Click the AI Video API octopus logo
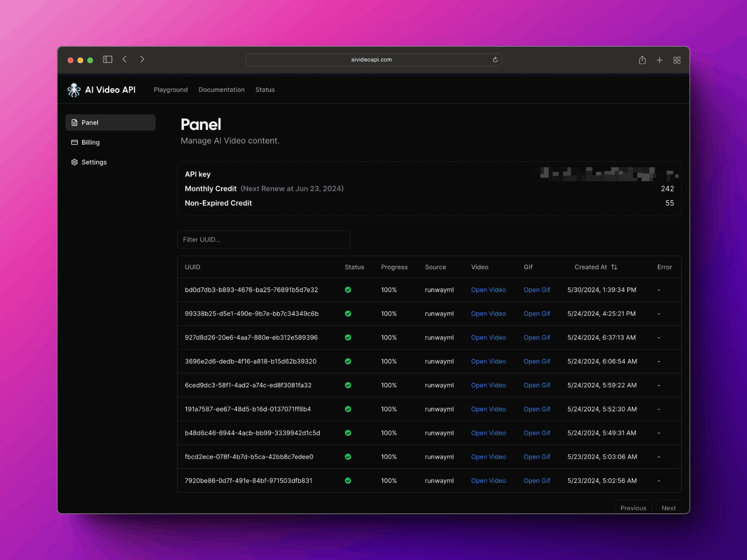 click(x=74, y=90)
